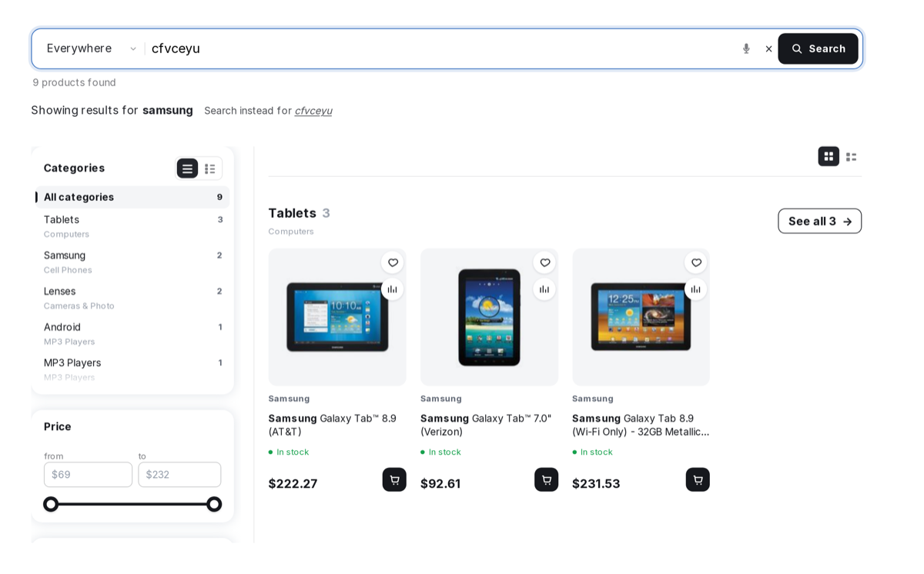This screenshot has width=924, height=574.
Task: Open Galaxy Tab 7.0 Verizon product image
Action: (489, 317)
